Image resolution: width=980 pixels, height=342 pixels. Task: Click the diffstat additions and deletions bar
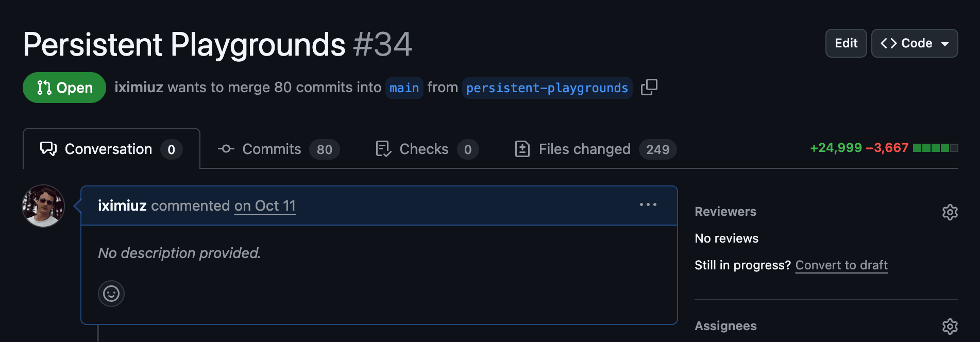click(935, 148)
